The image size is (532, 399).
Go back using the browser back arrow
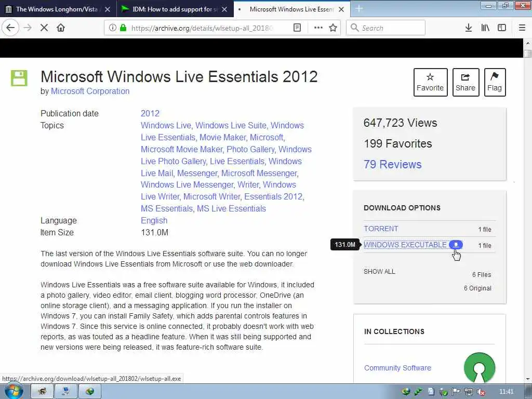tap(10, 28)
